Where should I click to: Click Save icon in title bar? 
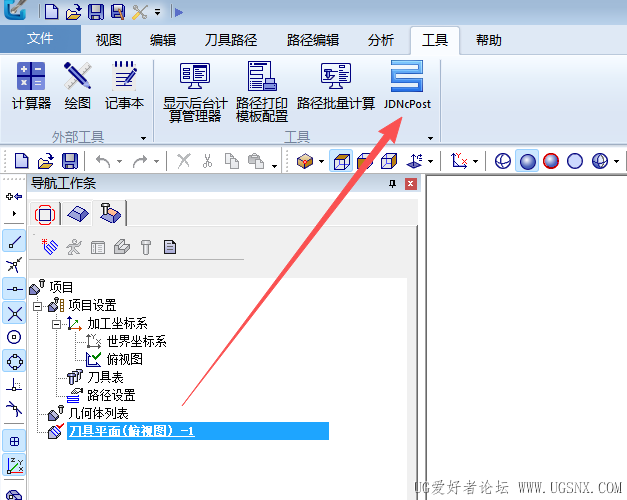click(x=96, y=12)
